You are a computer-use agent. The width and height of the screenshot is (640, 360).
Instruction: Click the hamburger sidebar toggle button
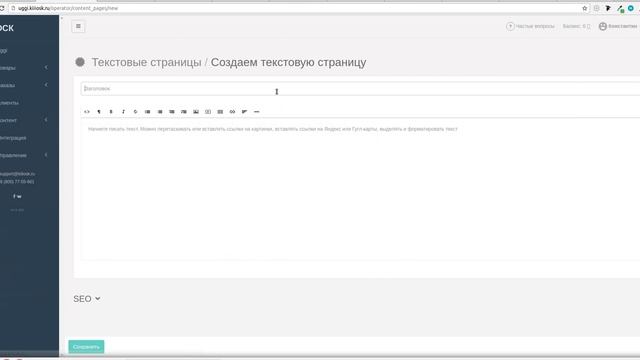pos(78,27)
